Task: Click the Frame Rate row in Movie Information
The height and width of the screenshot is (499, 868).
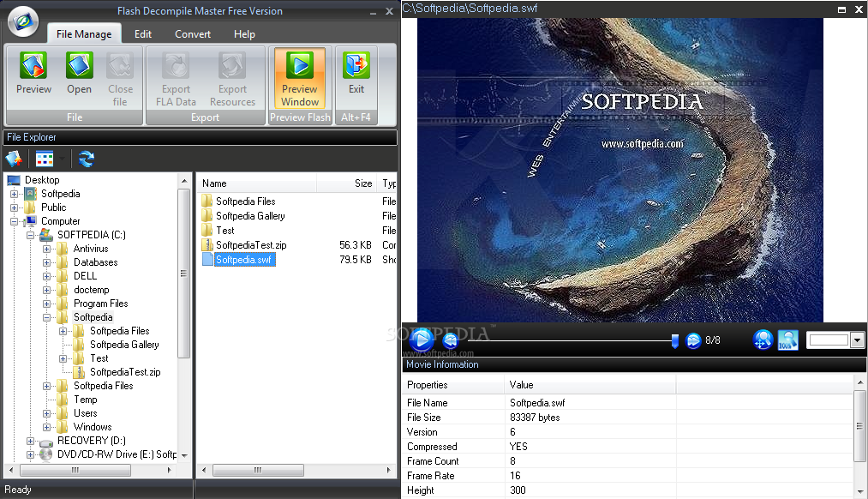Action: (627, 476)
